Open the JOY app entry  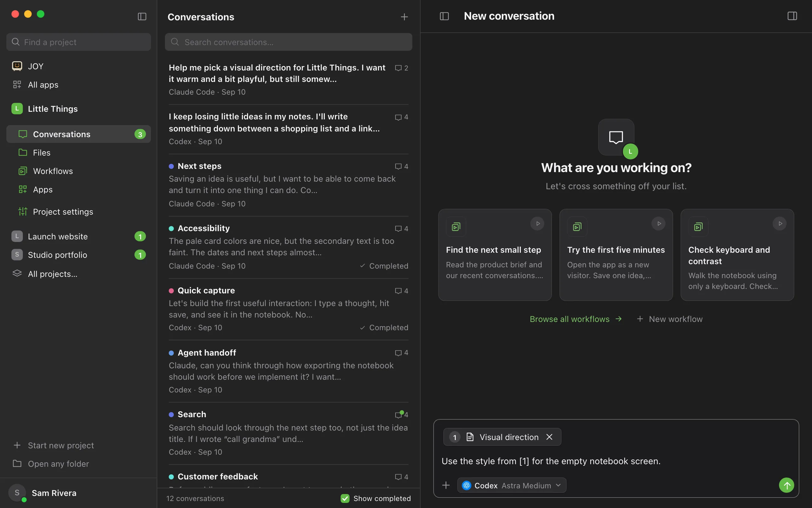(x=79, y=66)
